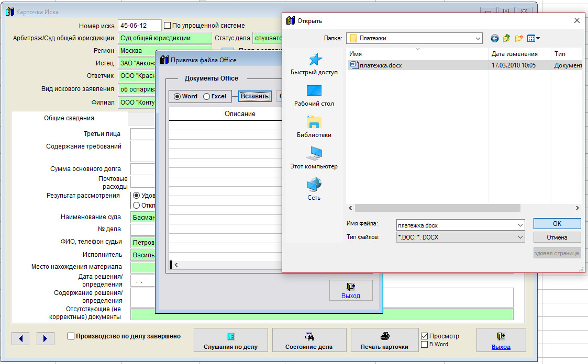
Task: Switch to the Общие сведения tab
Action: [x=69, y=118]
